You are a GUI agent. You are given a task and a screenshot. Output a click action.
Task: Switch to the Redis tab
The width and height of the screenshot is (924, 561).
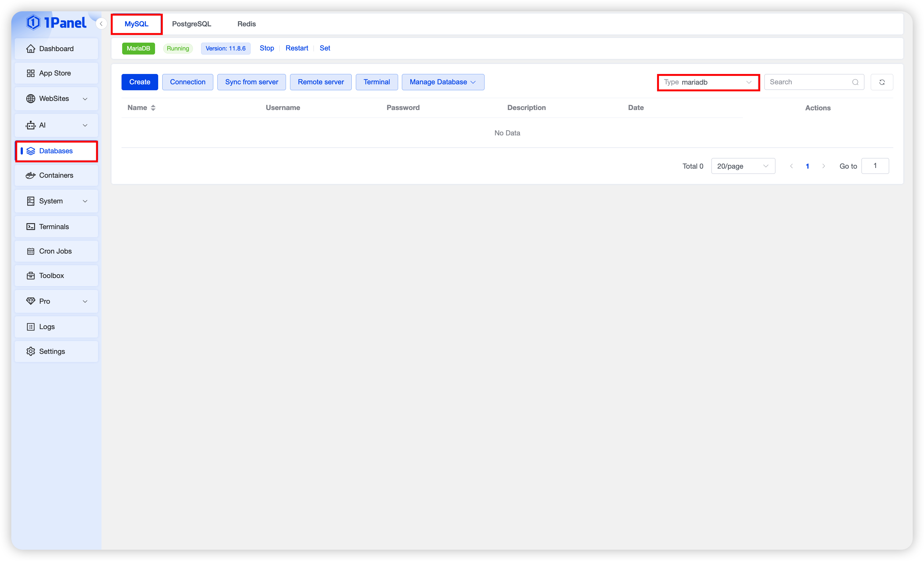247,24
